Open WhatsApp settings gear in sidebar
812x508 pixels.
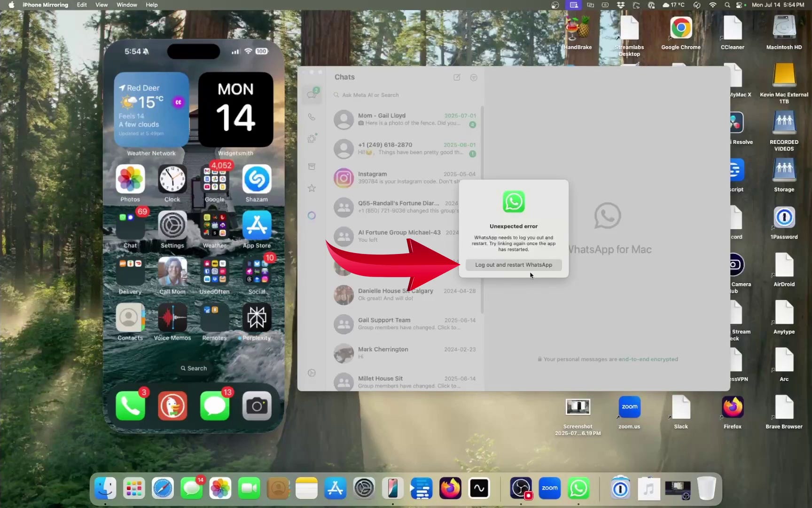[x=312, y=373]
